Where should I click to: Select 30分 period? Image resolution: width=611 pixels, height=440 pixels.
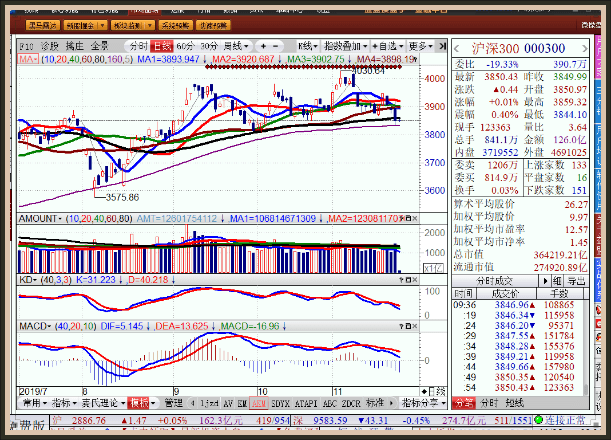pos(209,46)
